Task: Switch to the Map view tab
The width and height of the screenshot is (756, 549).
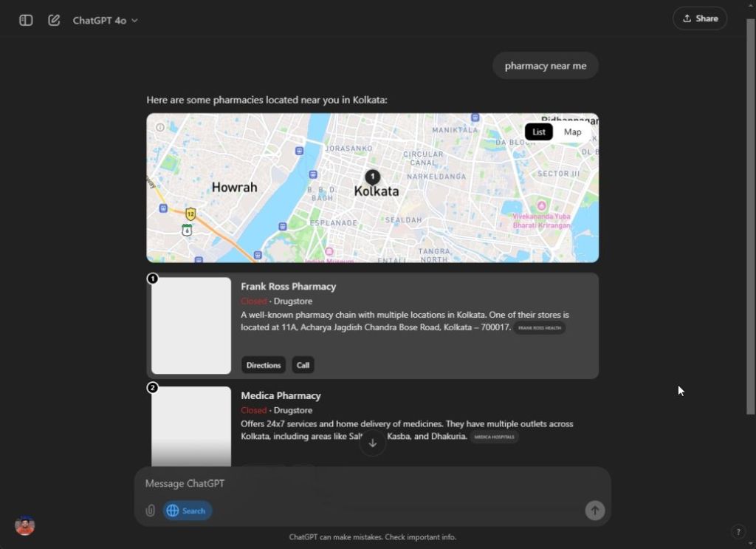Action: (572, 132)
